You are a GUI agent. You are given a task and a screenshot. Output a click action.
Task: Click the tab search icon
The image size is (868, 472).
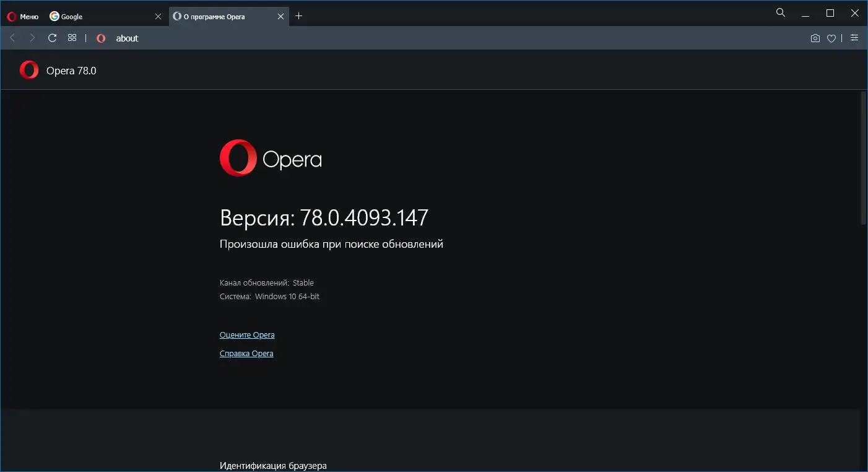780,12
